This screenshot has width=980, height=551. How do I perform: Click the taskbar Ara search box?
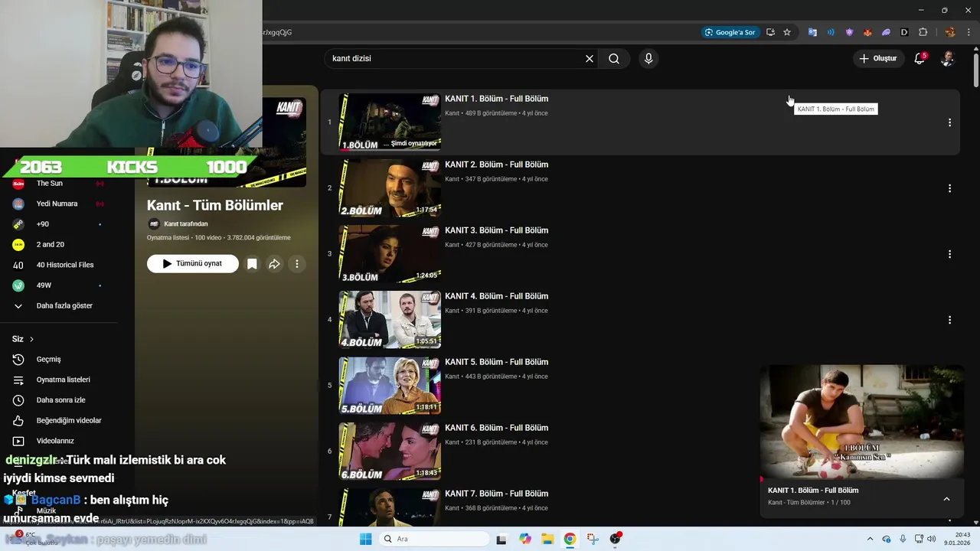click(x=434, y=539)
